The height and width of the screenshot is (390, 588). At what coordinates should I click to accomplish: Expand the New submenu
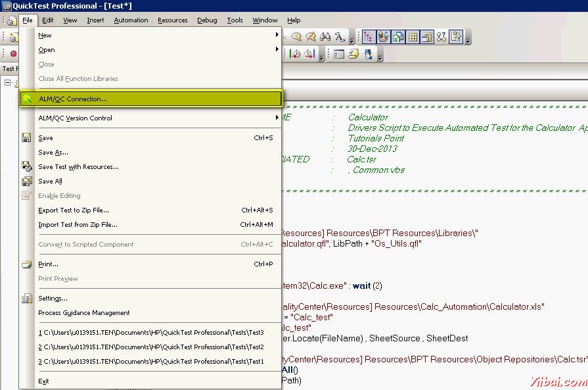pyautogui.click(x=158, y=35)
